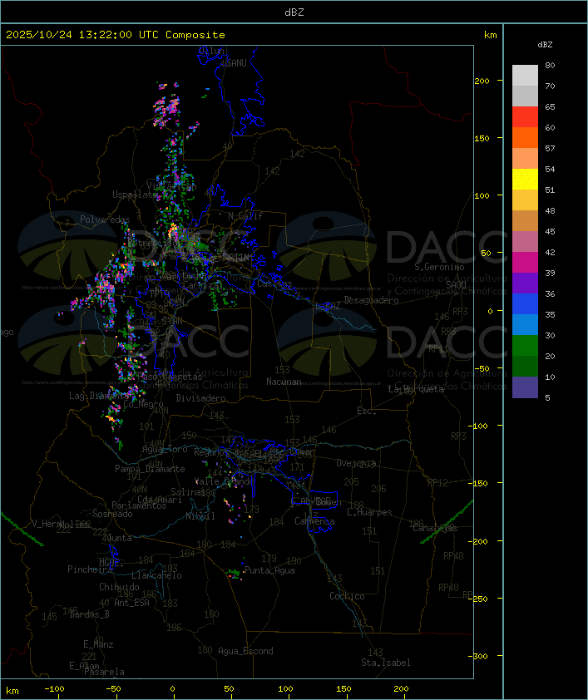Click the light gray 70–80 dBZ swatch
The width and height of the screenshot is (588, 700).
point(525,76)
